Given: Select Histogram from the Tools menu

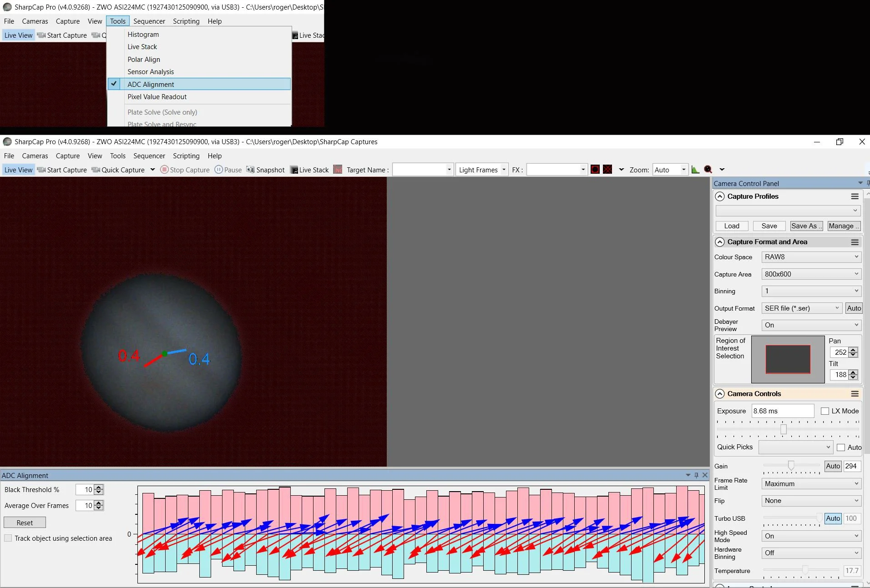Looking at the screenshot, I should tap(142, 34).
